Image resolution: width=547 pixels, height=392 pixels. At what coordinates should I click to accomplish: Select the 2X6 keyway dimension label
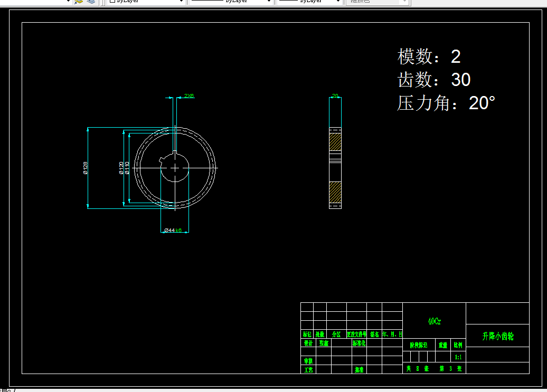tap(188, 95)
